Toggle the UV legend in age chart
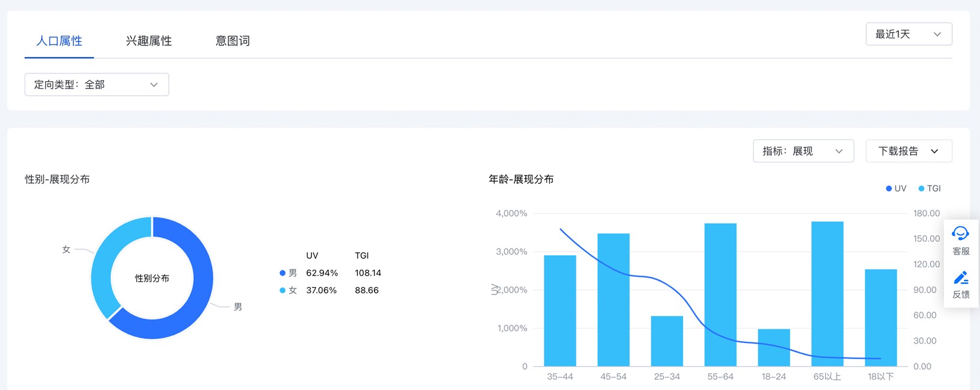 tap(896, 188)
